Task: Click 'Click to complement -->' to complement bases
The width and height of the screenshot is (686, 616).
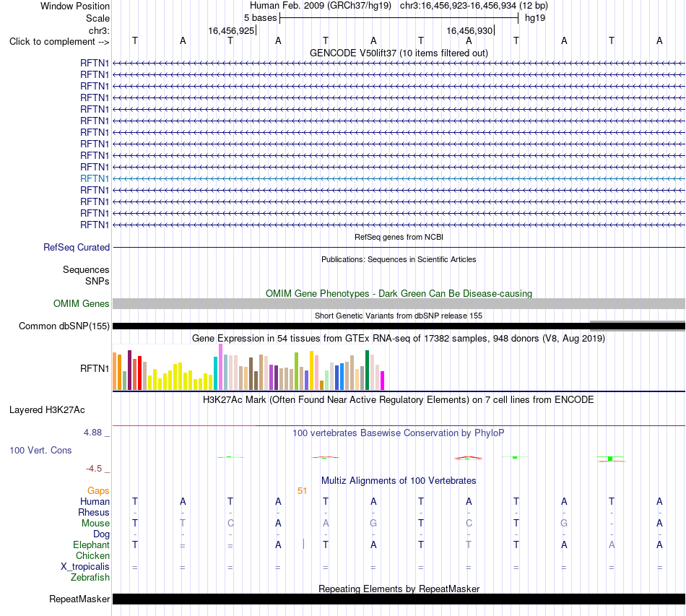Action: [59, 42]
